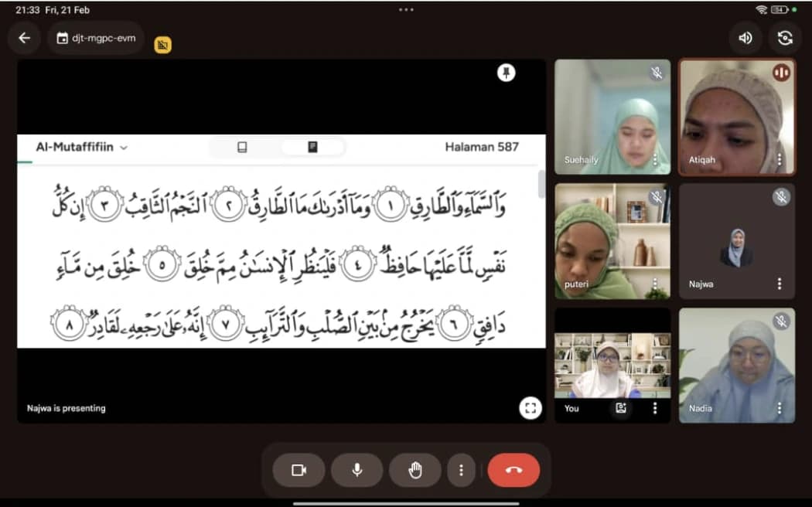
Task: Tap Atiqah's speaking audio indicator
Action: pos(781,73)
